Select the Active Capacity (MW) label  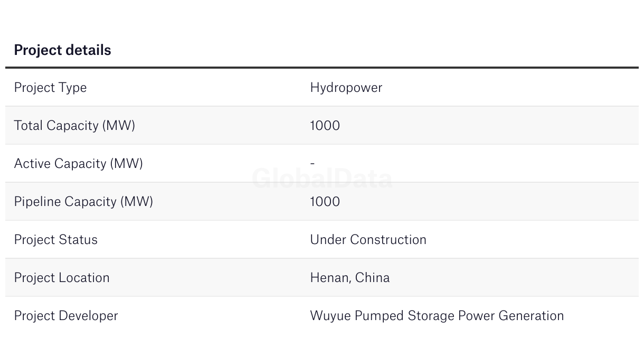tap(78, 164)
